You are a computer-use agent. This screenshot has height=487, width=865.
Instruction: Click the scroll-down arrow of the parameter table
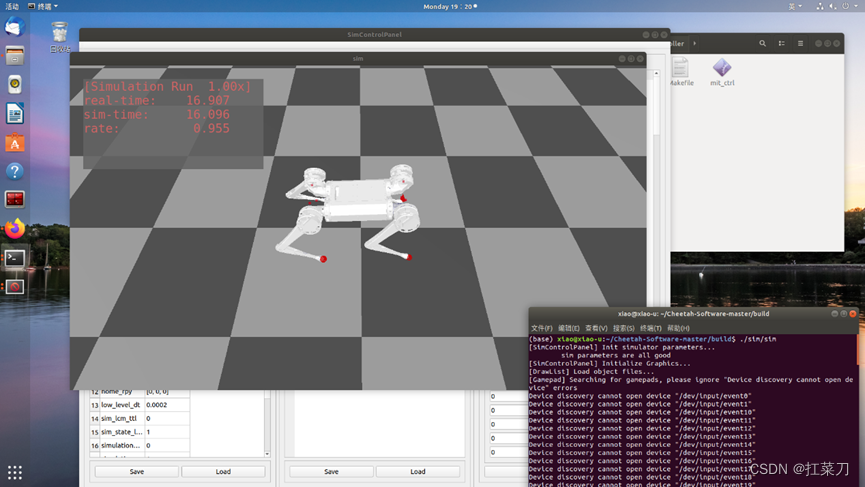click(x=267, y=454)
